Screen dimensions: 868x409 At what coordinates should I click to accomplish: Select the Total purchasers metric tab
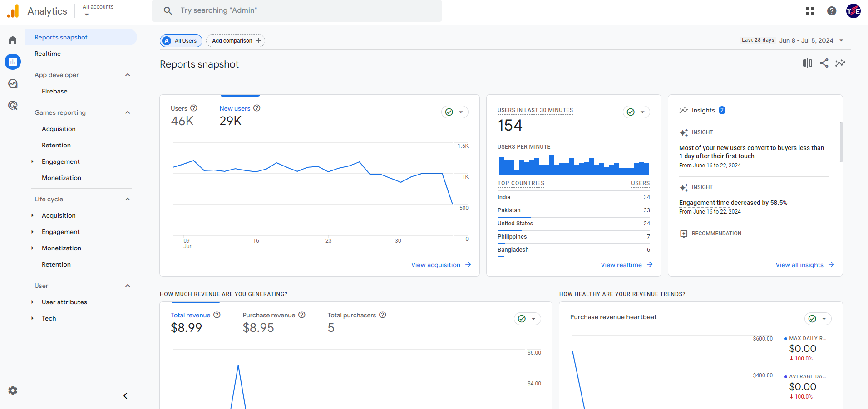357,322
